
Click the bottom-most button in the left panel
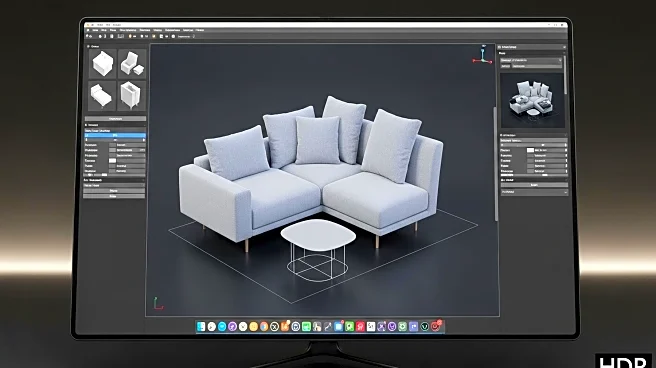114,196
